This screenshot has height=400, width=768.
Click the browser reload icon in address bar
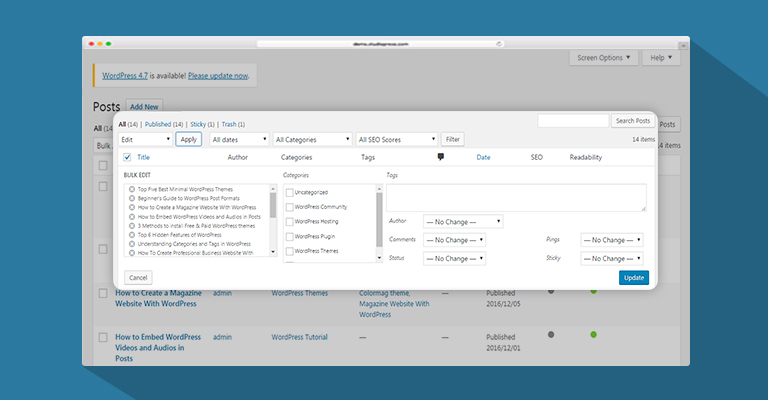499,44
